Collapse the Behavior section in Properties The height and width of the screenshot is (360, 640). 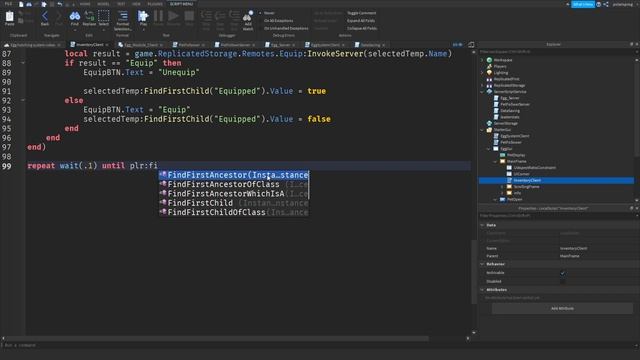click(482, 264)
